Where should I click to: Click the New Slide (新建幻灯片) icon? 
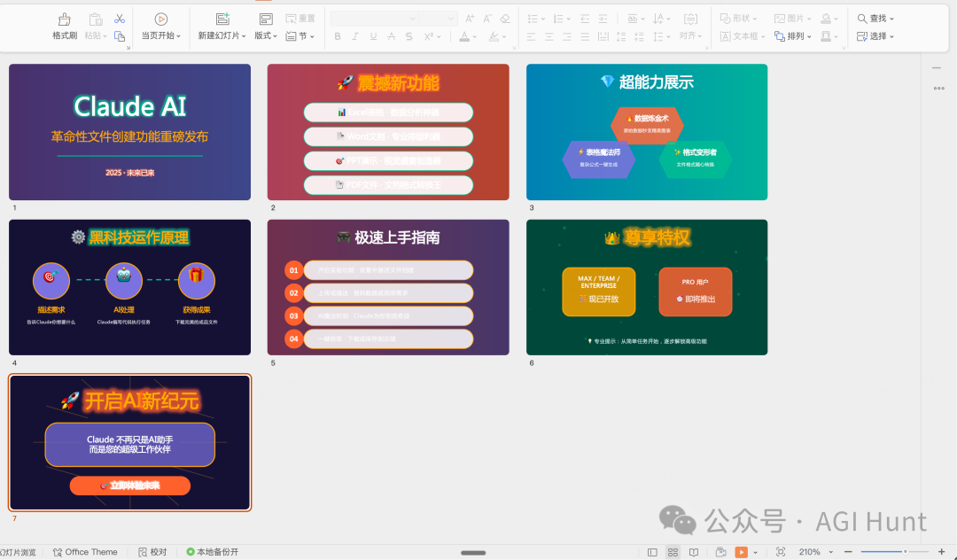[x=222, y=19]
